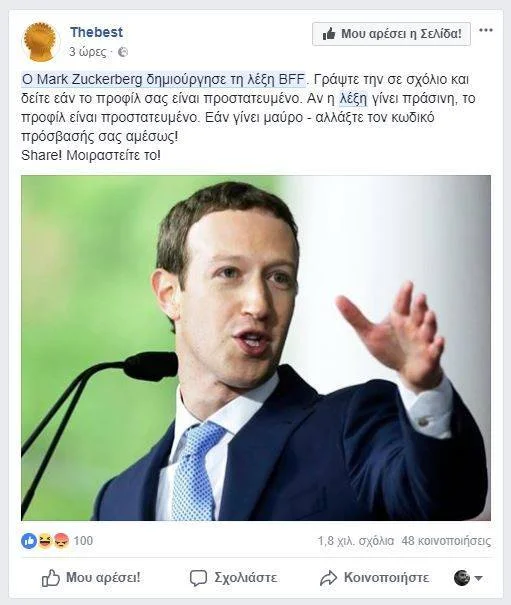Open the 100 reactions count
The image size is (511, 605).
tap(83, 541)
